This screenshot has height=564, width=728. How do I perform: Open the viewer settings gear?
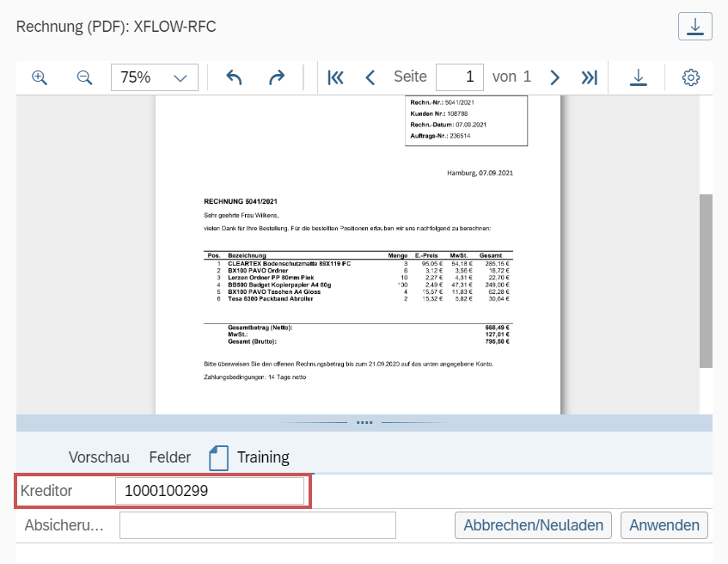coord(688,77)
